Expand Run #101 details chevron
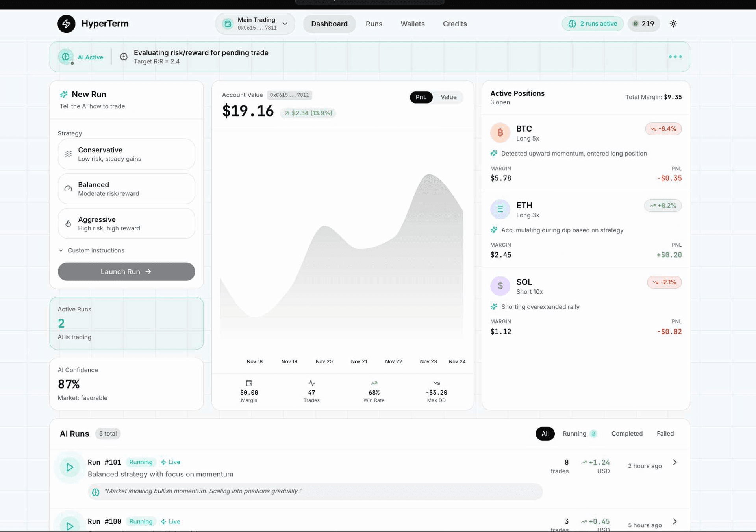 pos(675,462)
